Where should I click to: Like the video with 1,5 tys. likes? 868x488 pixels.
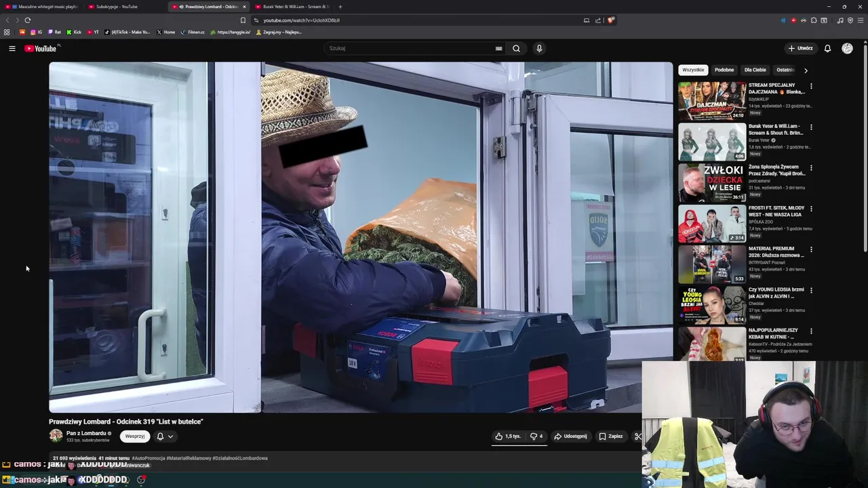[508, 436]
